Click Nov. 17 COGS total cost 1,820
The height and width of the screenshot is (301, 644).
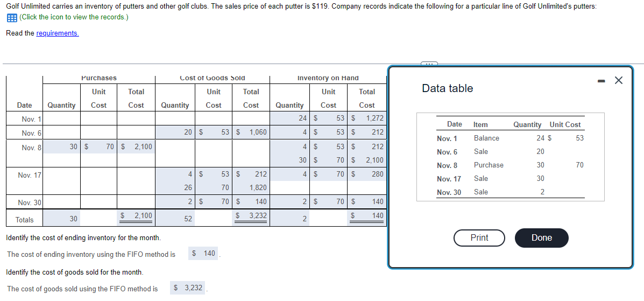251,187
